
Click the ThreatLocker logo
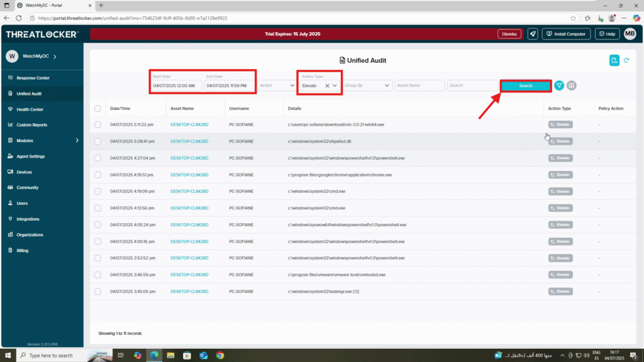click(x=42, y=35)
